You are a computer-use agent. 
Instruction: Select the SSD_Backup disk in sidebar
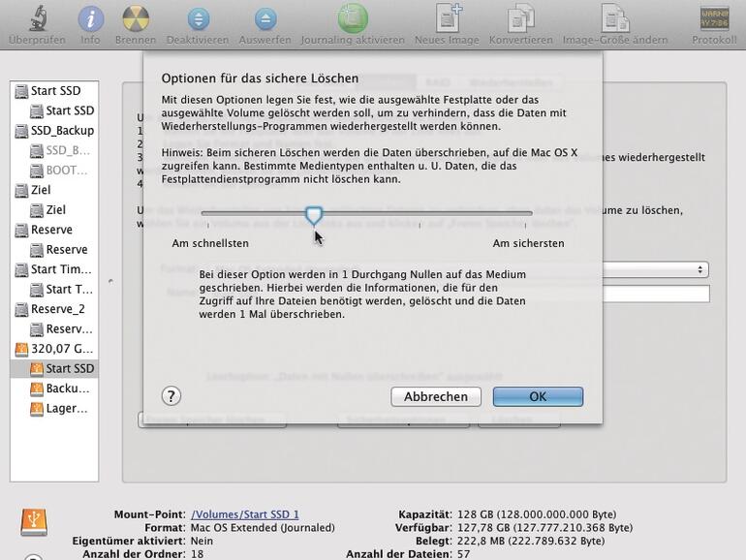(x=54, y=131)
